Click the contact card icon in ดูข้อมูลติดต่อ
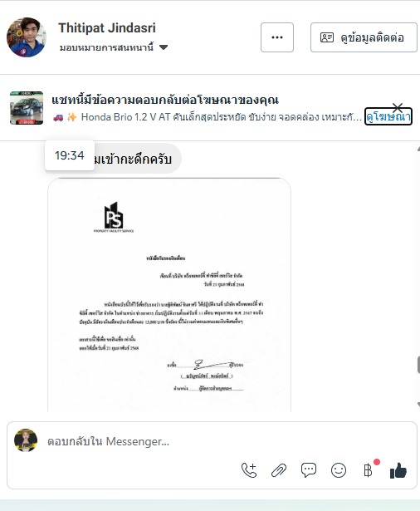 coord(327,37)
